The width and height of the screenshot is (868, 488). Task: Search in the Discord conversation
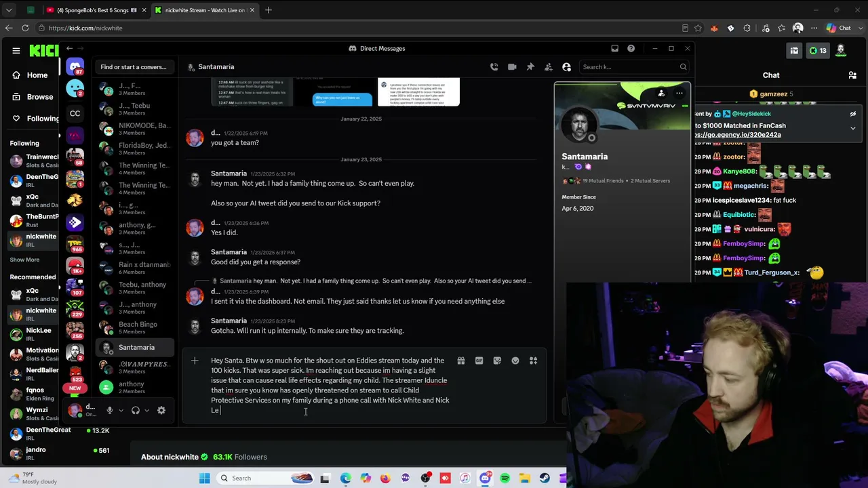[x=634, y=67]
